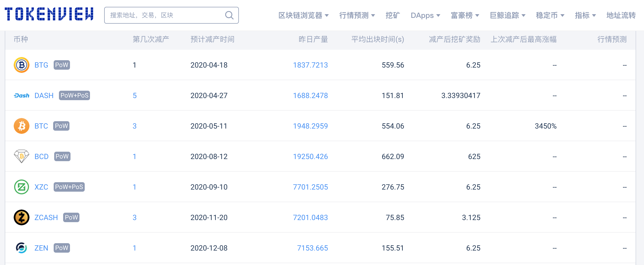Expand the 巨鲸追踪 dropdown menu
The height and width of the screenshot is (265, 644).
coord(507,16)
